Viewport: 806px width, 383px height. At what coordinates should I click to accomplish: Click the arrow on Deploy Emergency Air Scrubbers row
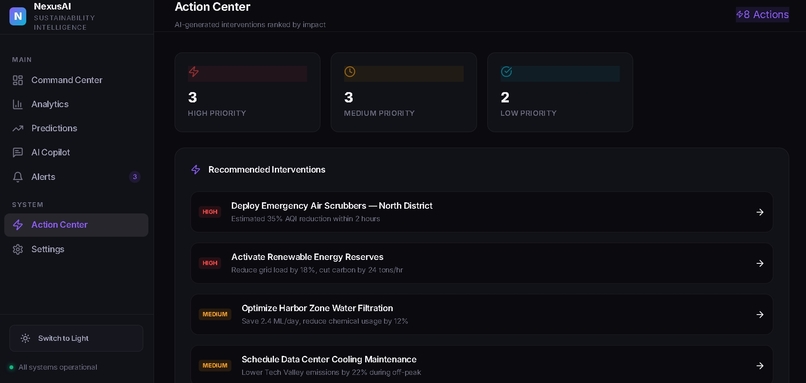coord(760,212)
